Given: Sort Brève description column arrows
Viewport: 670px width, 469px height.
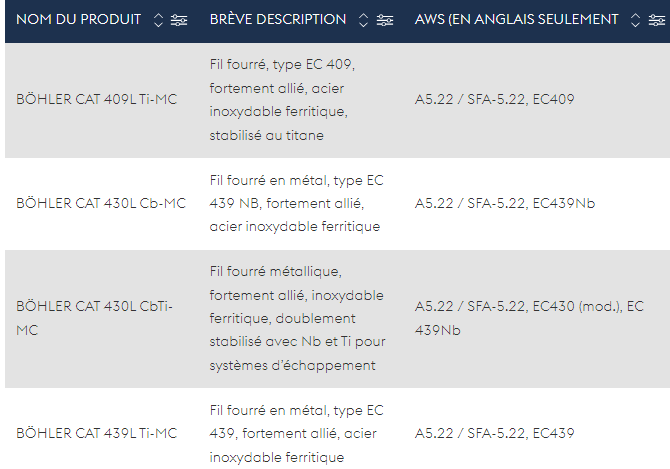Looking at the screenshot, I should point(363,20).
